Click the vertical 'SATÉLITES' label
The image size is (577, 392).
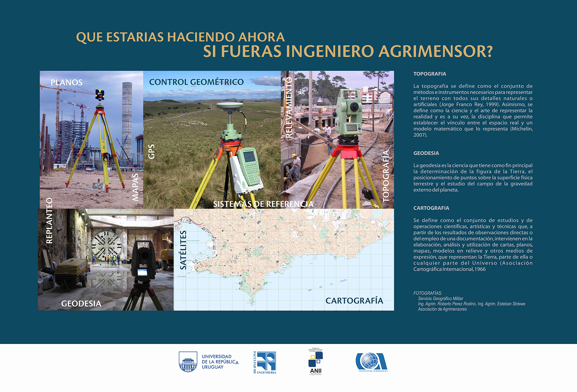point(183,250)
